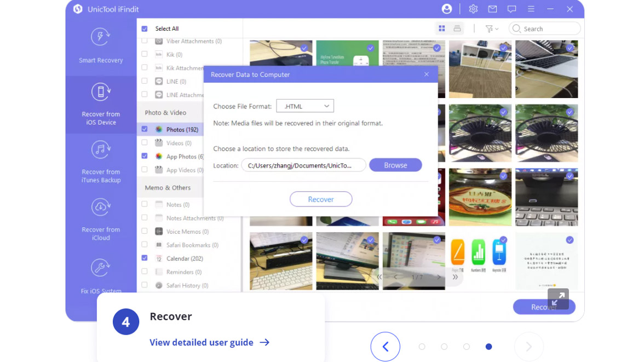644x362 pixels.
Task: Open the user account profile icon
Action: pyautogui.click(x=447, y=9)
